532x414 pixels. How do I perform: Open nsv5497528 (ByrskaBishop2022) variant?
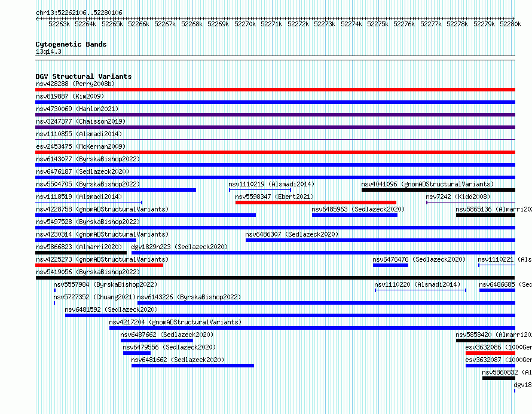[x=88, y=222]
